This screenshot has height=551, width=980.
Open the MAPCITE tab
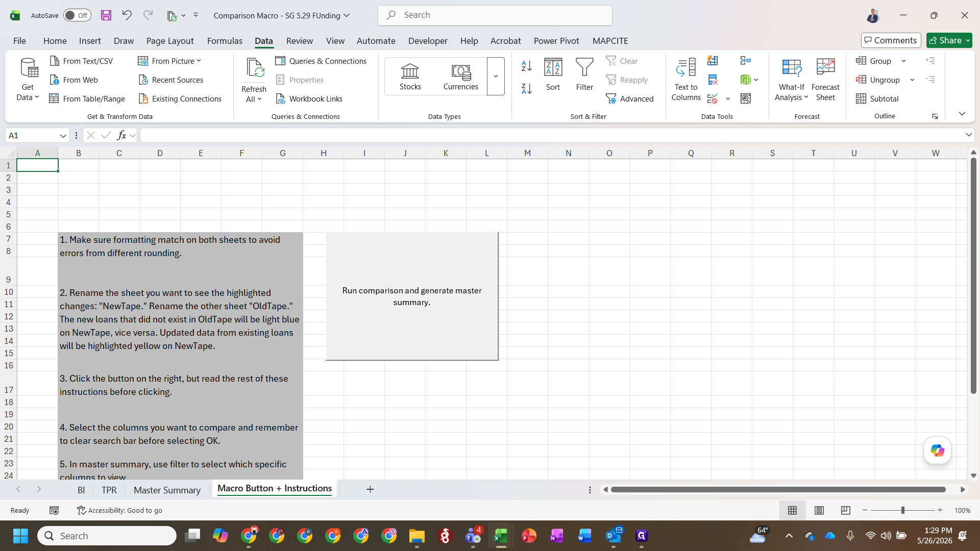(610, 41)
